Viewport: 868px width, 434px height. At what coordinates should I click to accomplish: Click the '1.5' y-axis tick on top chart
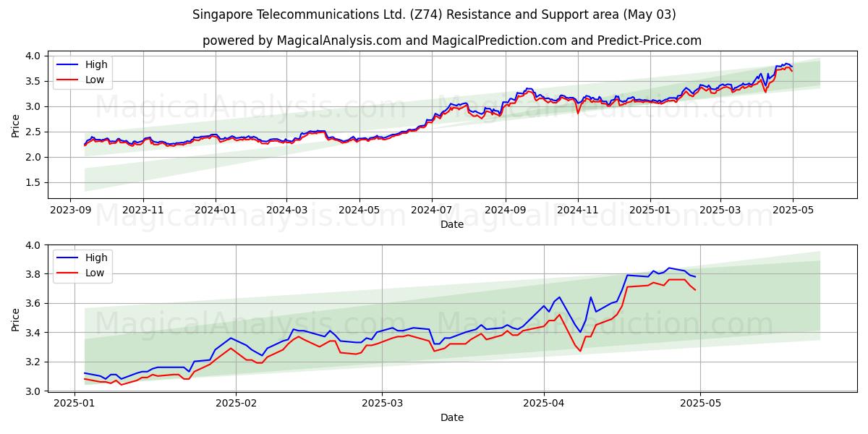tap(35, 183)
